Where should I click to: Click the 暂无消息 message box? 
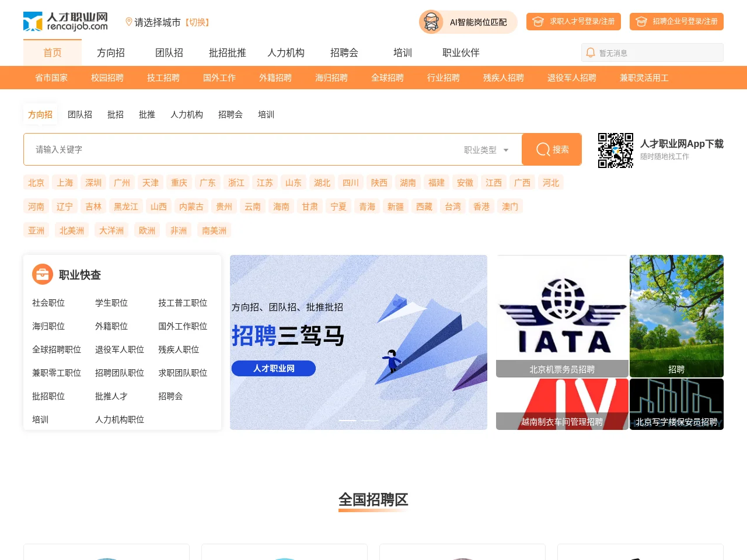(652, 52)
